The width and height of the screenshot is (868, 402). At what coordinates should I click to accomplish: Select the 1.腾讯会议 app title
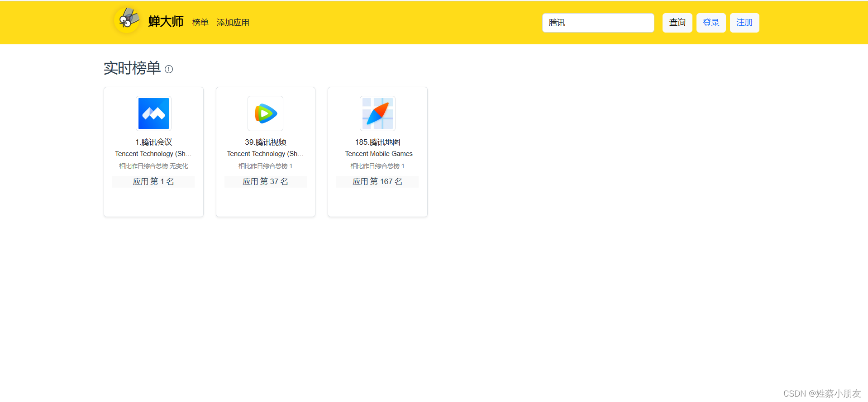tap(153, 142)
